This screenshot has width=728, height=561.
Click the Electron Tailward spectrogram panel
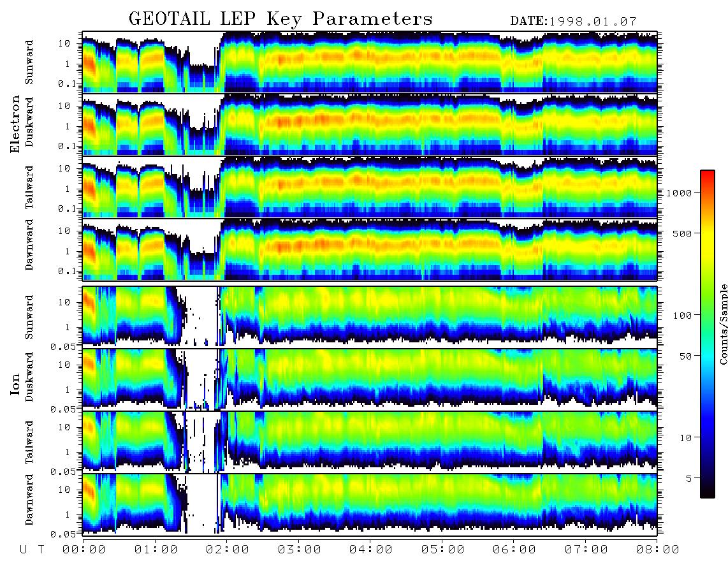pyautogui.click(x=370, y=187)
